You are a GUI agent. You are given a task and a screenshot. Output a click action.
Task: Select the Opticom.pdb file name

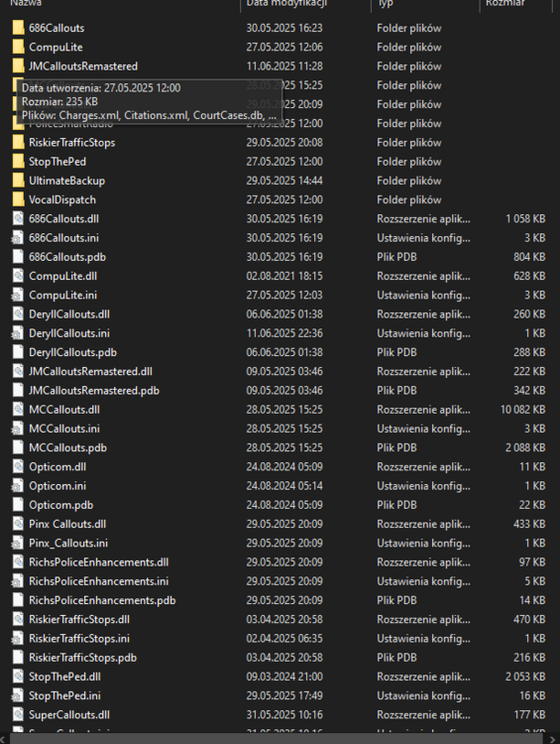click(60, 505)
